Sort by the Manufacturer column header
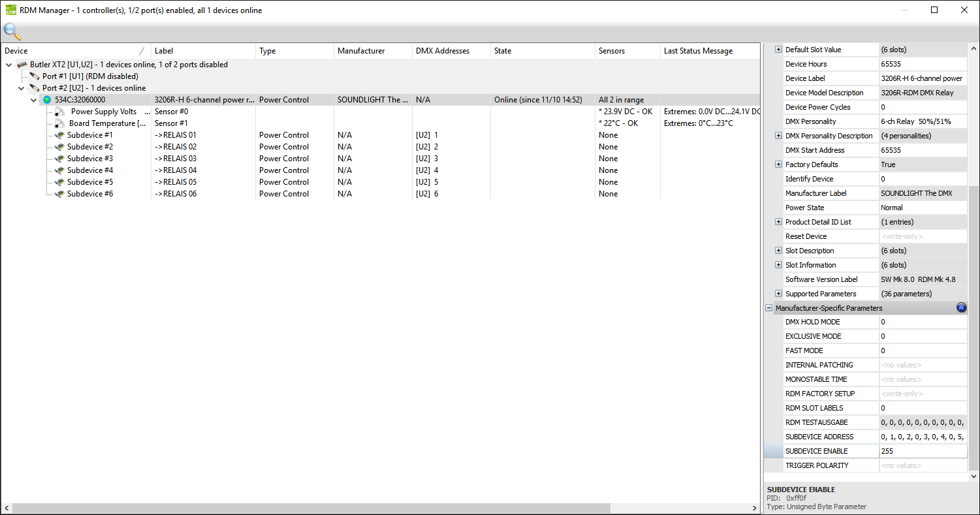980x515 pixels. click(361, 51)
